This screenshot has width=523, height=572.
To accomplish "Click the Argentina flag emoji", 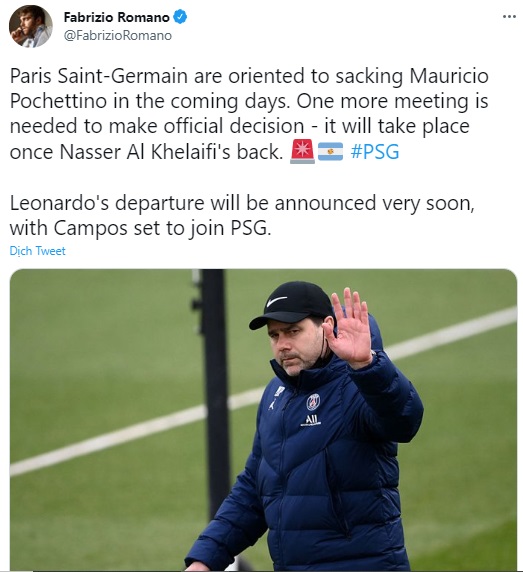I will 330,151.
